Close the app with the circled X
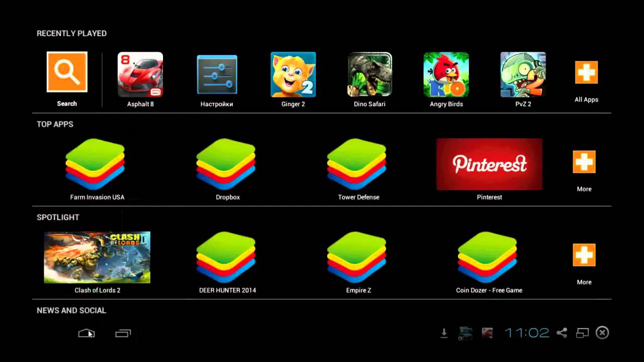 tap(602, 333)
